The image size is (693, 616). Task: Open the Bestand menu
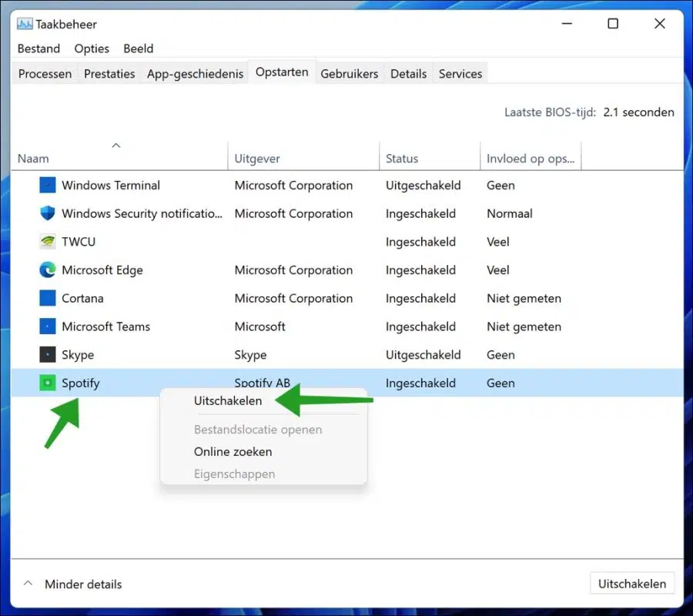tap(39, 49)
